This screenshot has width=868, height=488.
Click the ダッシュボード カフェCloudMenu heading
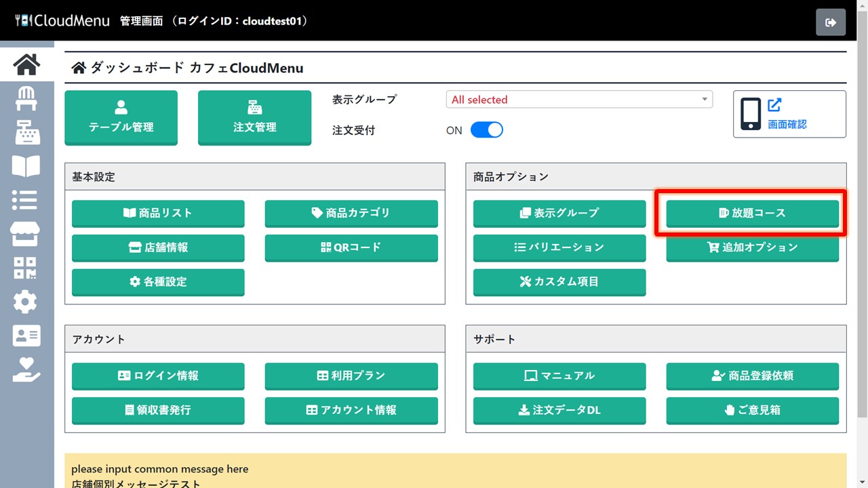tap(187, 68)
